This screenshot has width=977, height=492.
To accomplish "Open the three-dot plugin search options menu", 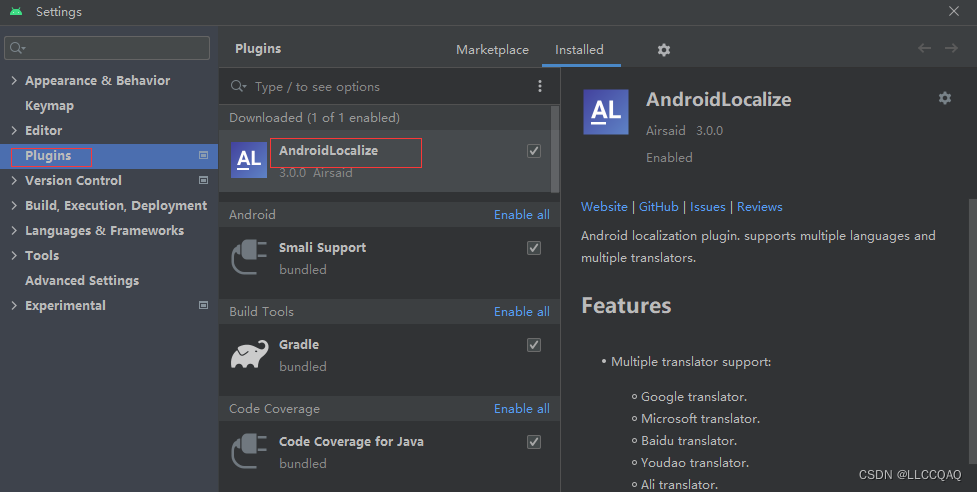I will click(x=540, y=87).
